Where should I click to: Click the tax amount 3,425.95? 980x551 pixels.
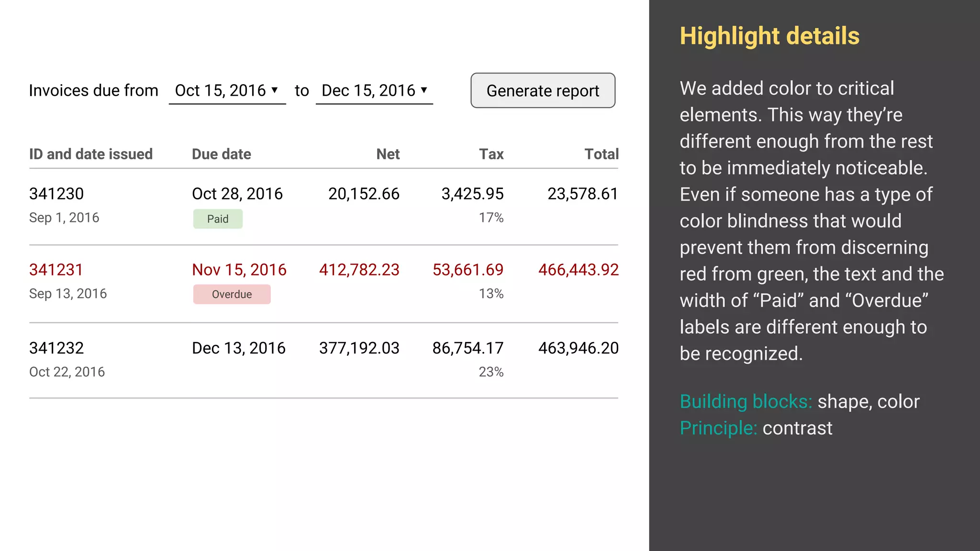[472, 194]
